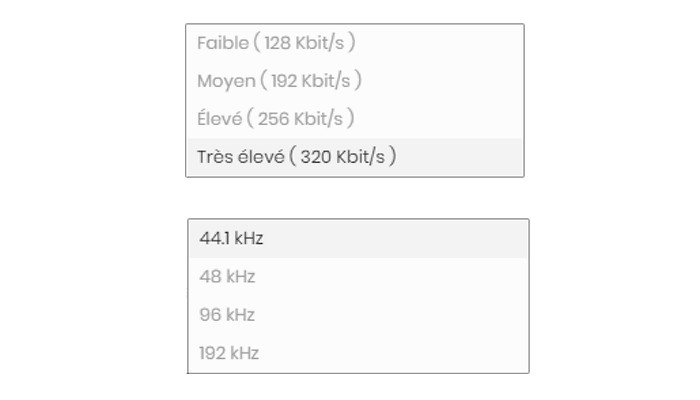Click the highest frequency entry, 192 kHz
700x400 pixels.
click(x=229, y=353)
